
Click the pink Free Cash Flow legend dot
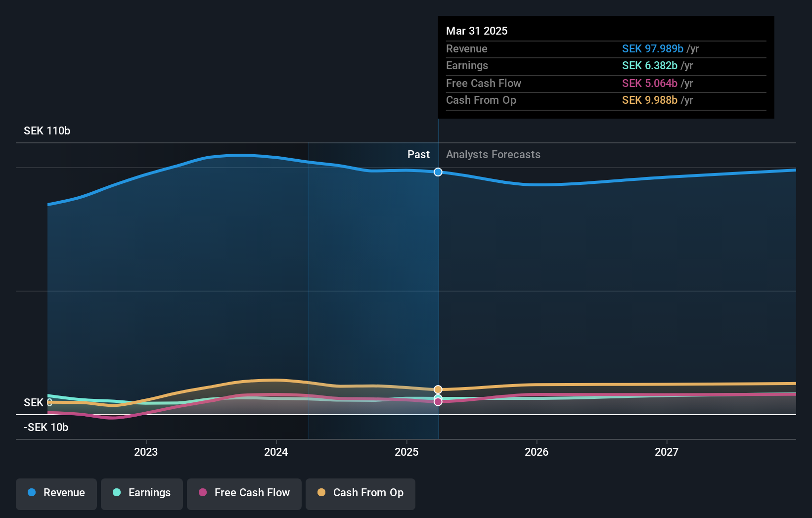203,492
